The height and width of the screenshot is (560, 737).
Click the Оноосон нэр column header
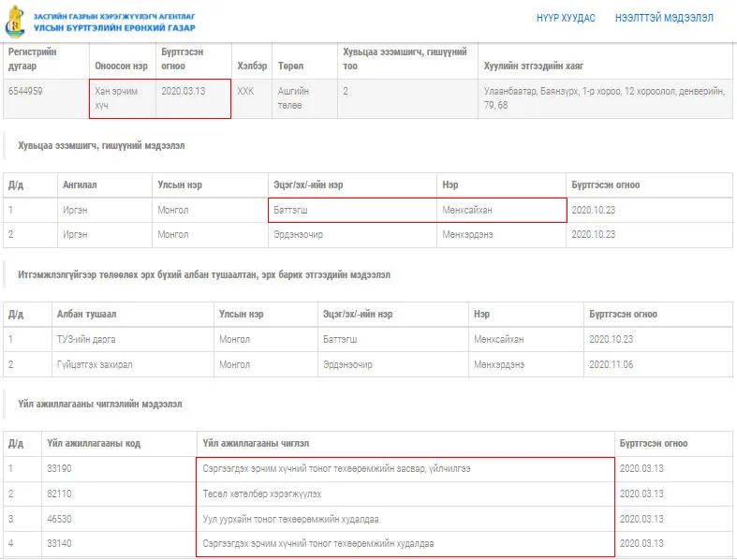point(121,66)
